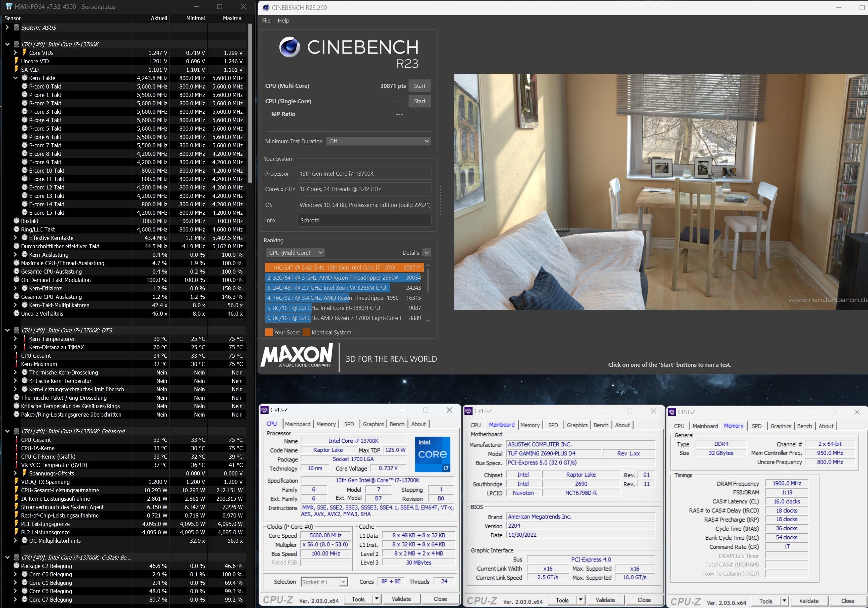Click the clock icon beside Bustakt
Viewport: 868px width, 608px height.
pyautogui.click(x=16, y=221)
